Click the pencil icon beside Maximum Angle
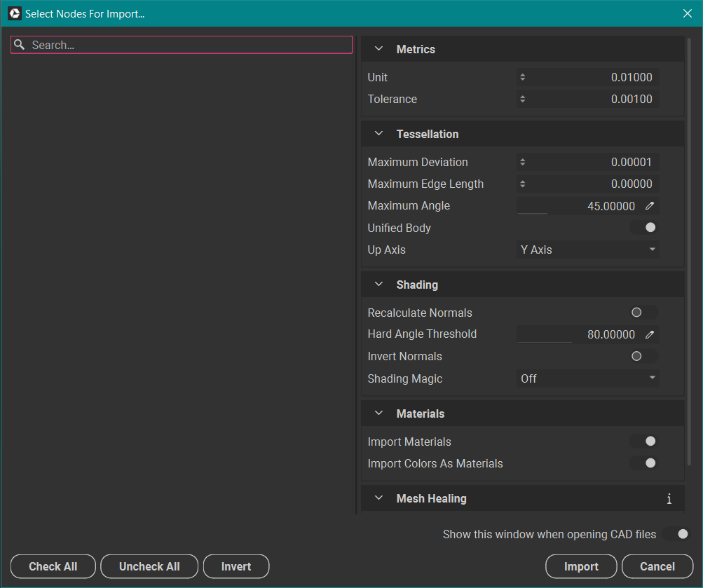703x588 pixels. (650, 206)
